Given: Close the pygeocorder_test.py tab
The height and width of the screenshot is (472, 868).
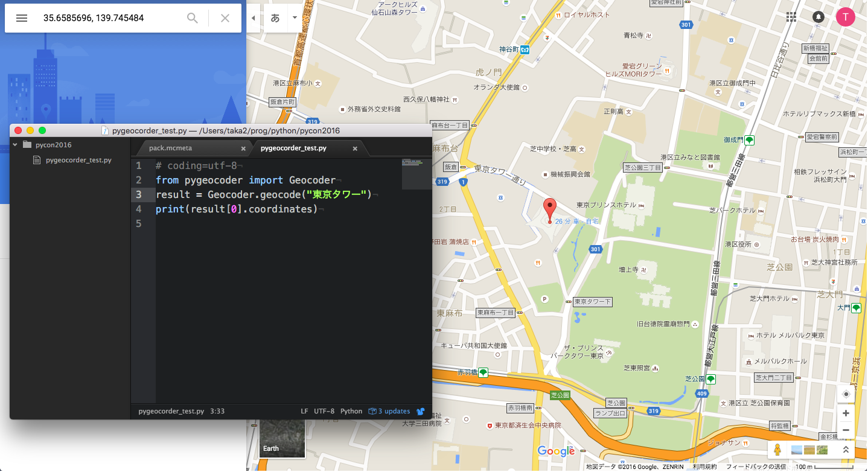Looking at the screenshot, I should (355, 148).
